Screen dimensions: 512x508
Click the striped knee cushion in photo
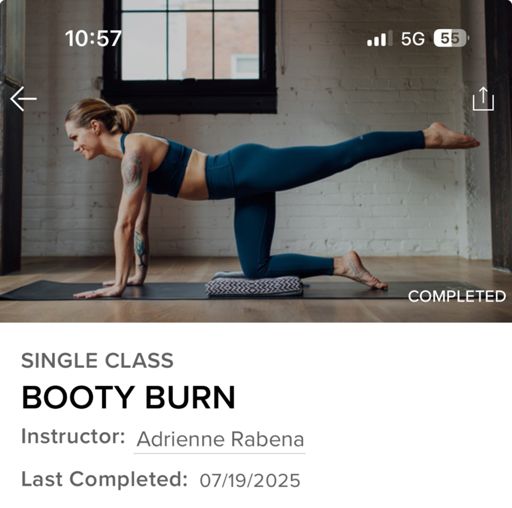[255, 285]
